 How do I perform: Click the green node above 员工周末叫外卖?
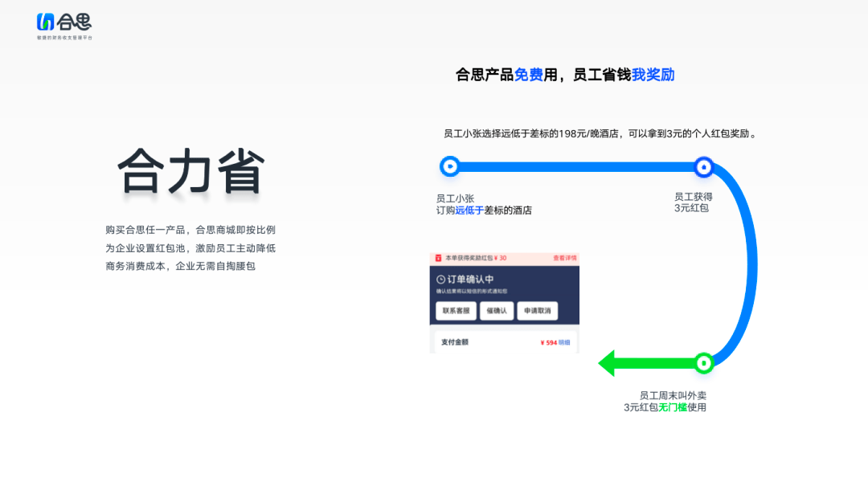[704, 363]
